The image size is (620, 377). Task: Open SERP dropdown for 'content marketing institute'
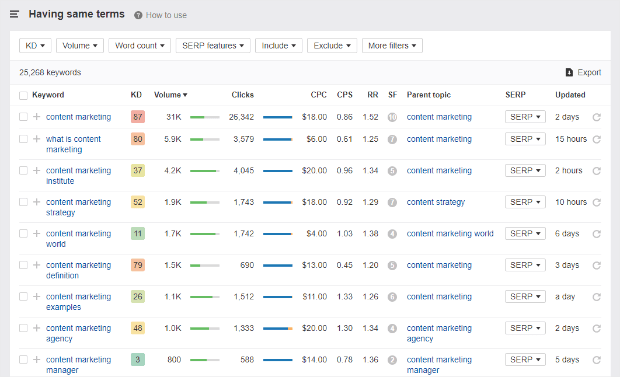click(525, 171)
